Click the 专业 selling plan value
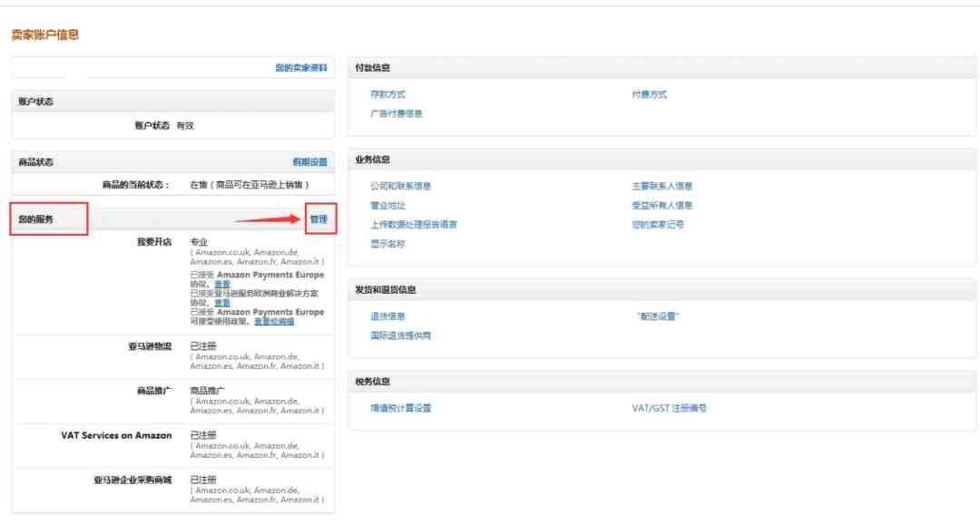The width and height of the screenshot is (980, 524). pos(199,242)
